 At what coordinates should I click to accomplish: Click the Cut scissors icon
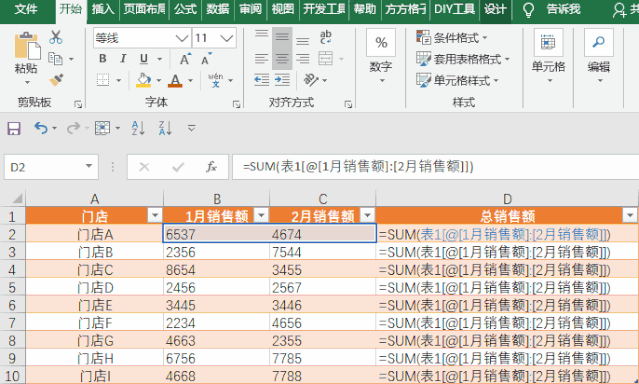[x=55, y=38]
